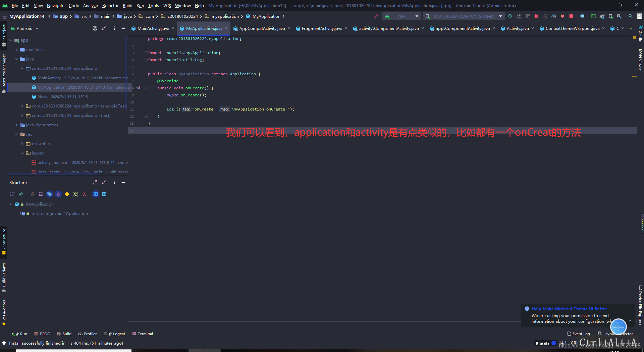This screenshot has height=352, width=644.
Task: Click the toolbar terminal console icon
Action: click(593, 16)
